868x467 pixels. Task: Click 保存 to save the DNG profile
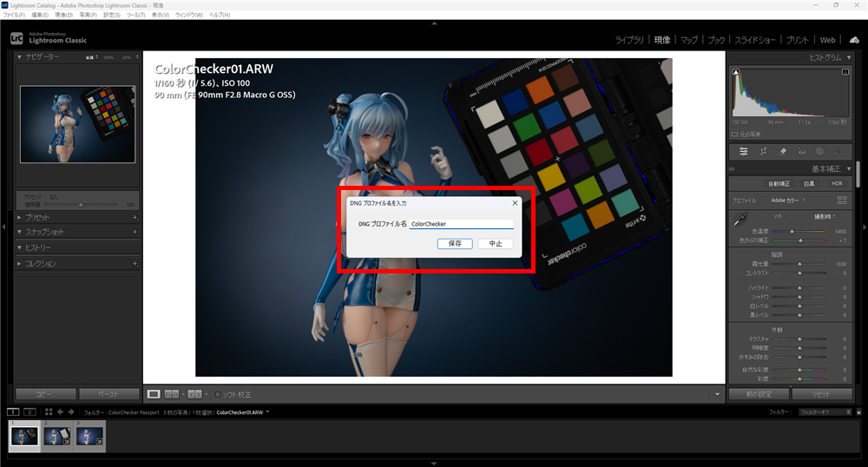click(455, 243)
